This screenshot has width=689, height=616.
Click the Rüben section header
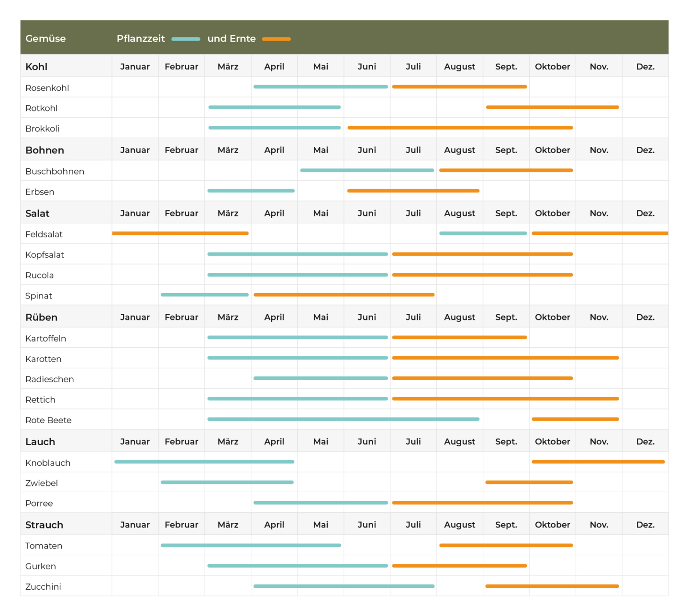tap(41, 318)
